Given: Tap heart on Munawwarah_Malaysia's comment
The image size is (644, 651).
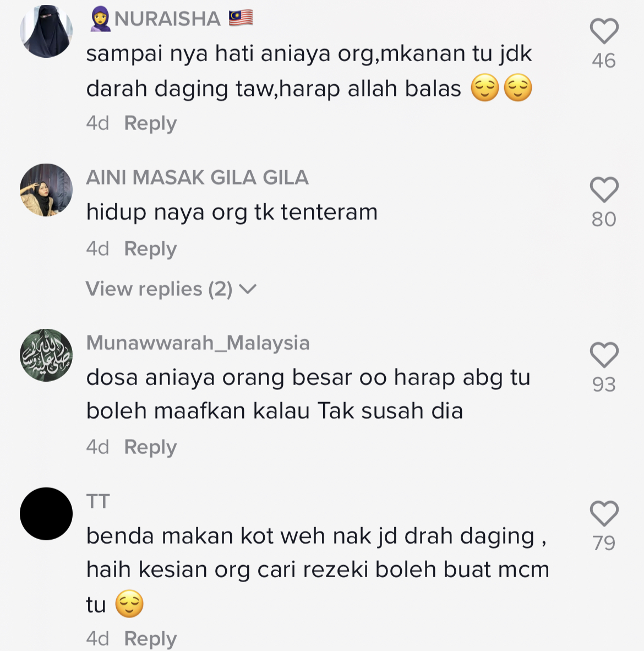Looking at the screenshot, I should click(604, 355).
